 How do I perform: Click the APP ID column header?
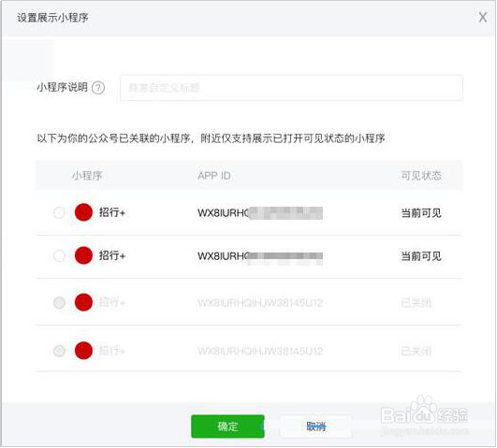tap(214, 176)
